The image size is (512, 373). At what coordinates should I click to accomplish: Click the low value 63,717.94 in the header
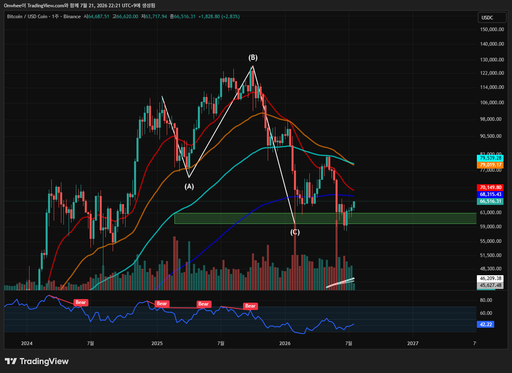click(155, 16)
